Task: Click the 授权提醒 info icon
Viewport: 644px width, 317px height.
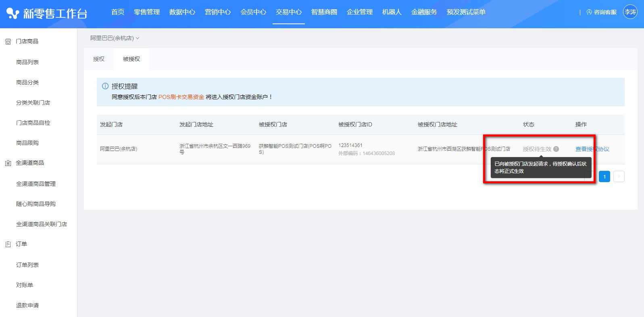Action: [105, 86]
